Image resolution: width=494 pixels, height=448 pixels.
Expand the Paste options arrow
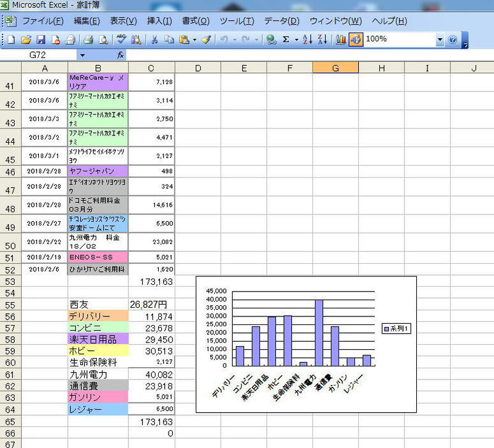[x=195, y=40]
